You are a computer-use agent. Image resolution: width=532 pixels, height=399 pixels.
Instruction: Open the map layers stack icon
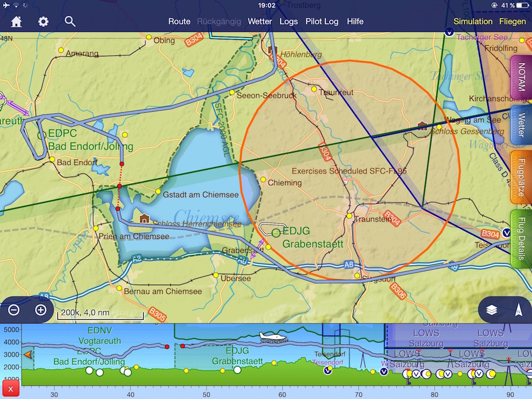click(492, 310)
